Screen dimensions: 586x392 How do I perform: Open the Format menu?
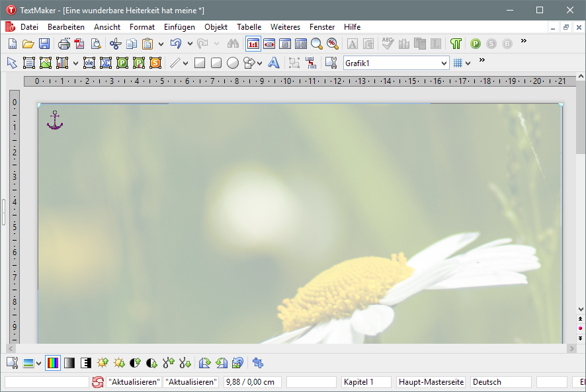coord(142,27)
